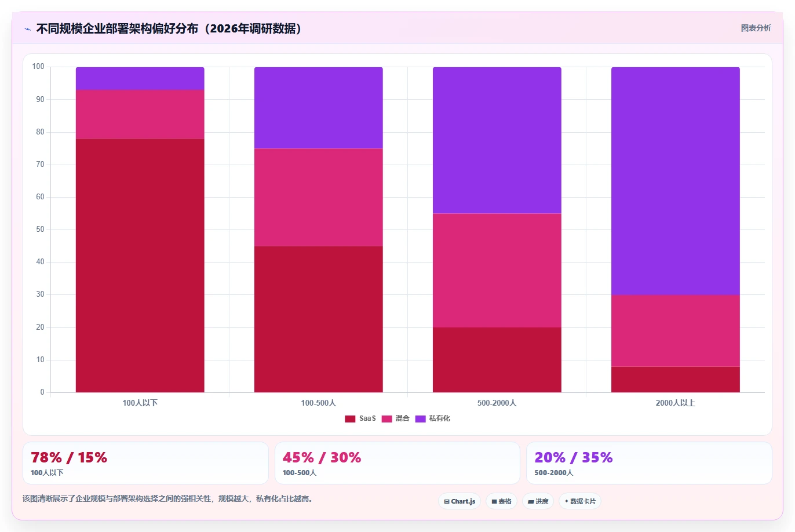
Task: Select the 私有化 segment of 500-2000人 bar
Action: pyautogui.click(x=497, y=140)
